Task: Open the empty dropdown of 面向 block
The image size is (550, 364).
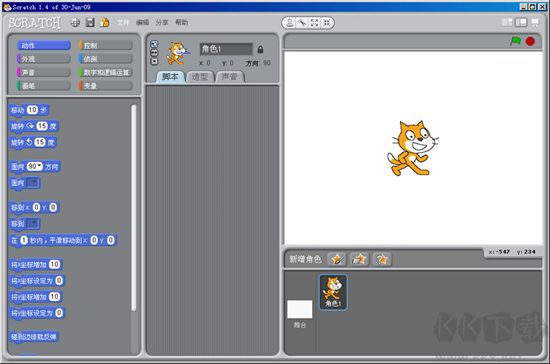Action: tap(33, 183)
